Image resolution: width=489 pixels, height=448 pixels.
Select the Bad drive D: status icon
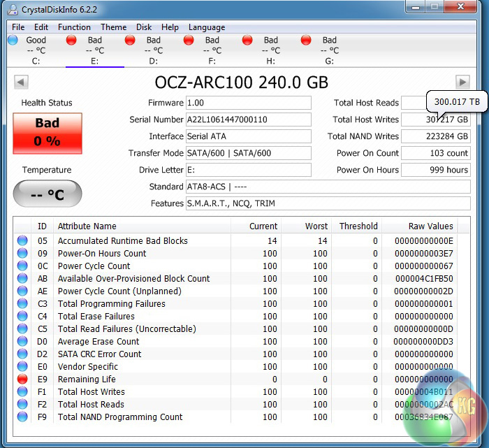[x=130, y=41]
